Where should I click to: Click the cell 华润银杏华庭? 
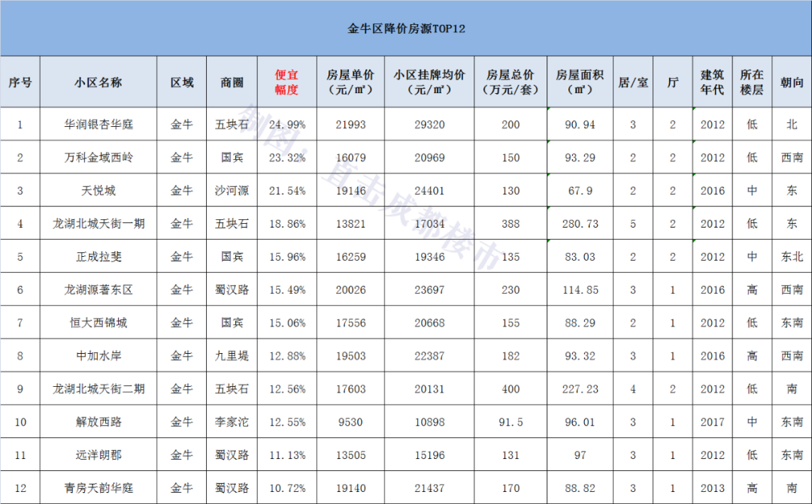tap(98, 125)
